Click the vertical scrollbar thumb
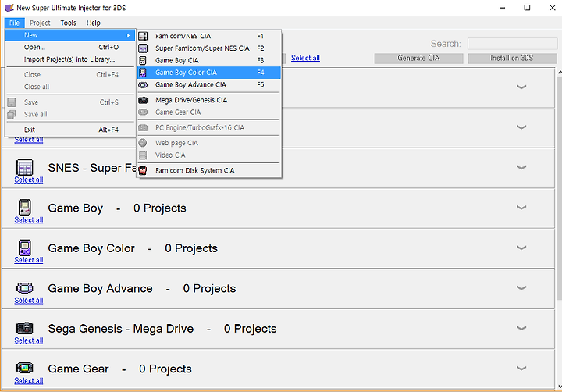The height and width of the screenshot is (392, 562). tap(559, 188)
